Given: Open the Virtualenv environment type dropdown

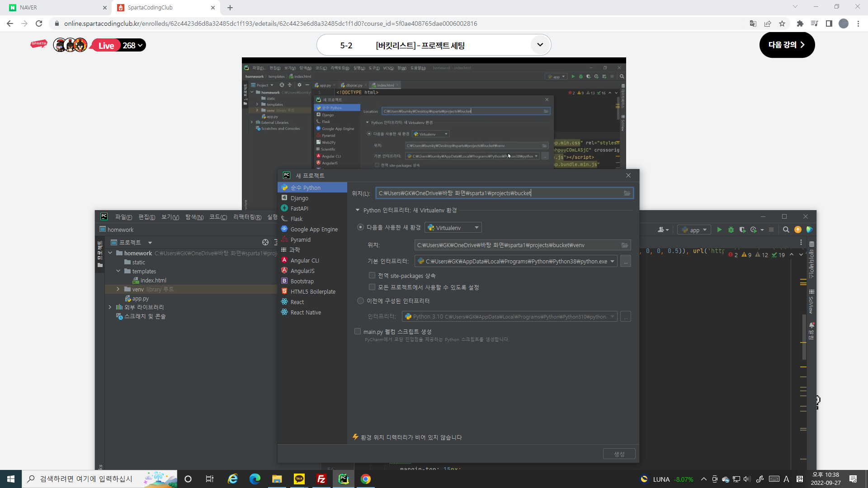Looking at the screenshot, I should 453,227.
